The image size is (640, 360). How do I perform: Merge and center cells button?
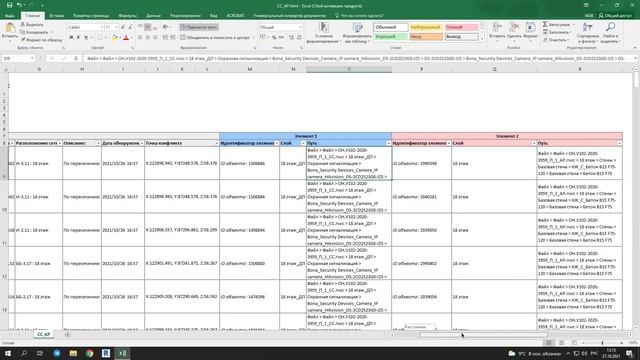point(215,38)
